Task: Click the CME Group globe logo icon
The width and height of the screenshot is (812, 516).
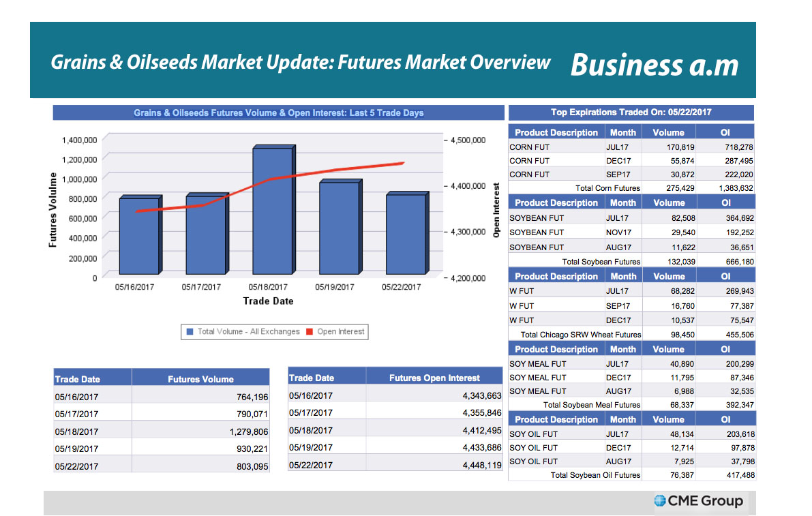Action: (x=659, y=501)
